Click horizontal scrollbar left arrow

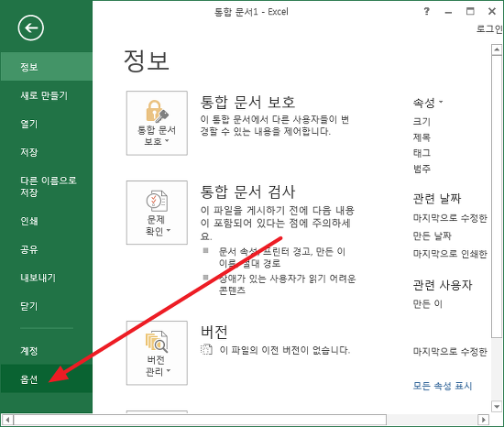pos(7,420)
